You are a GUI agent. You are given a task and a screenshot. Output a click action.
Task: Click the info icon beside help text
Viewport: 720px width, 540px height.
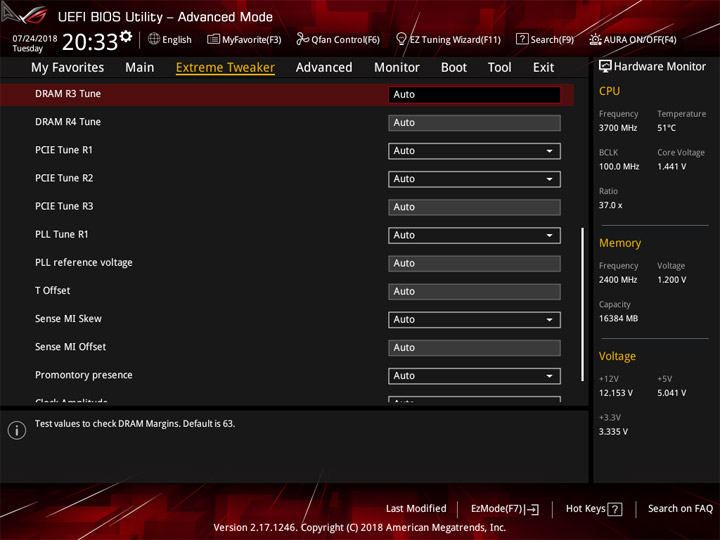(17, 430)
